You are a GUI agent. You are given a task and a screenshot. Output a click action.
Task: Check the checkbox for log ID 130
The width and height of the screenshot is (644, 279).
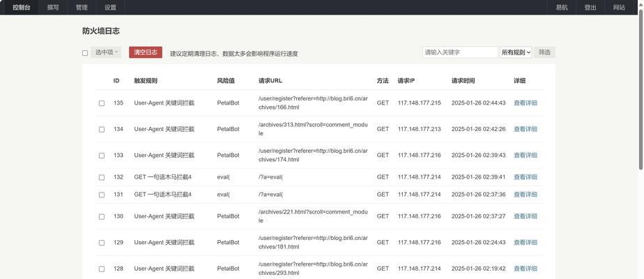pyautogui.click(x=102, y=216)
